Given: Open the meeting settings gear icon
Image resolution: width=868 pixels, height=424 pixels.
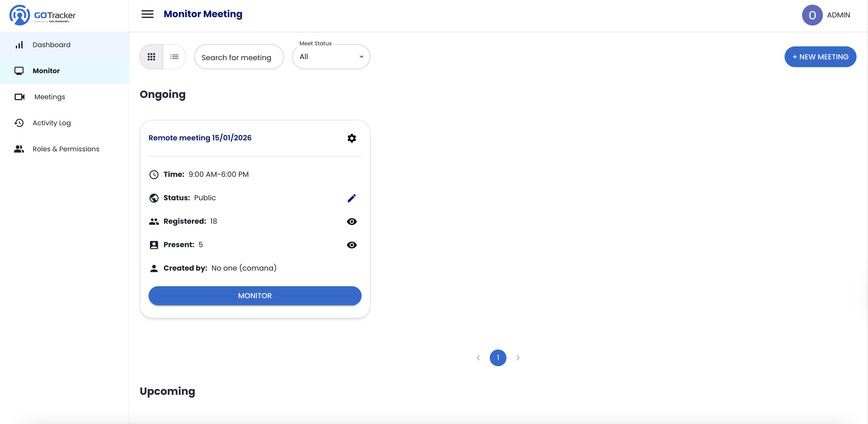Looking at the screenshot, I should 352,138.
